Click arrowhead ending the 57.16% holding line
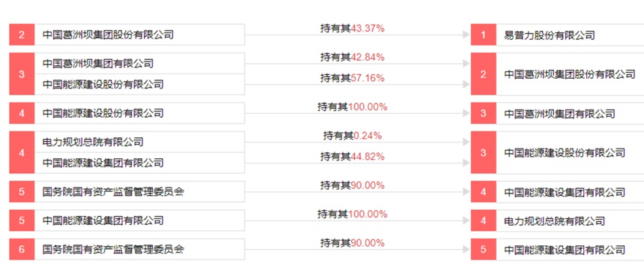Screen dimensions: 644x276 point(466,85)
